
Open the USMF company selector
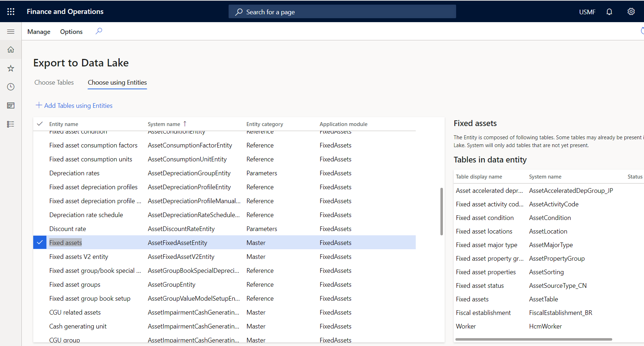(587, 11)
